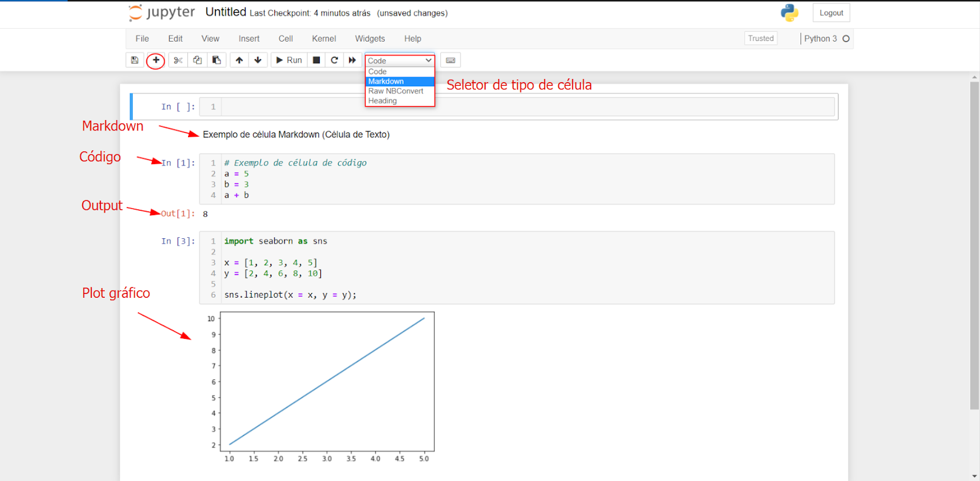Click the cell type selector dropdown
This screenshot has height=481, width=980.
point(400,61)
